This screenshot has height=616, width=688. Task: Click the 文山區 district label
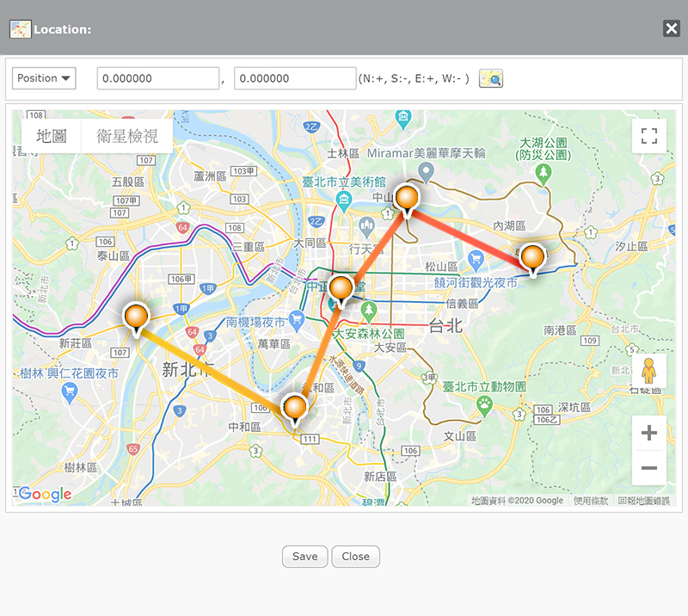click(459, 436)
